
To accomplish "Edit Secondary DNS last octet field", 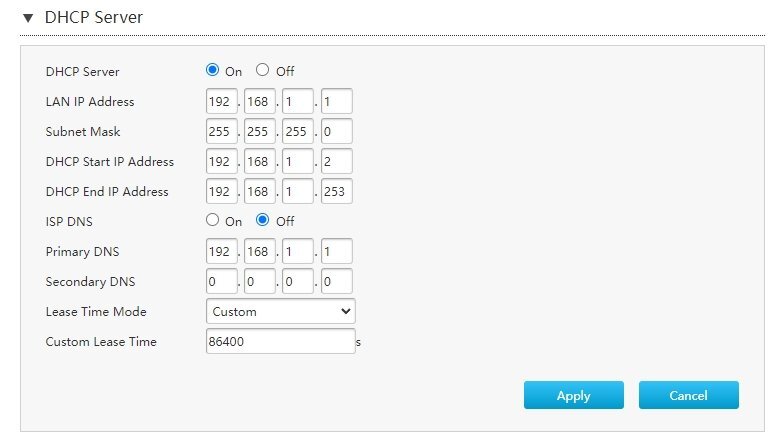I will 337,282.
